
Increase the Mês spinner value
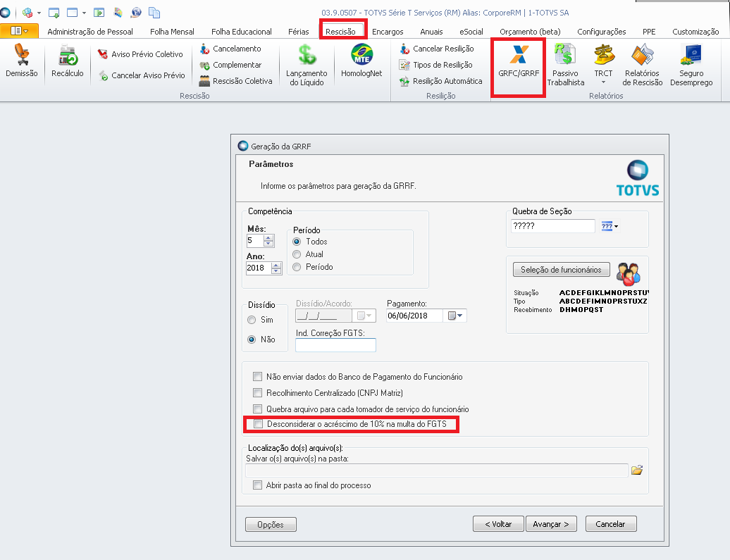[268, 238]
